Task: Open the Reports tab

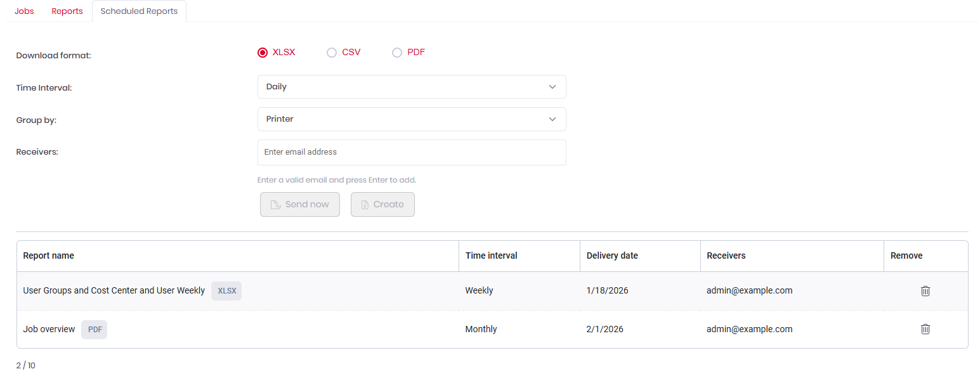Action: pos(67,11)
